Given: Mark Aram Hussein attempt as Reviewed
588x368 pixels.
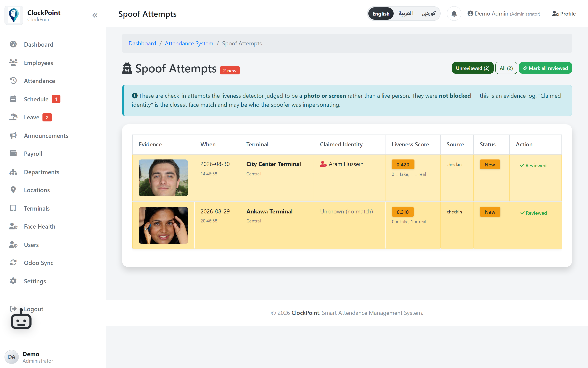Looking at the screenshot, I should 533,166.
